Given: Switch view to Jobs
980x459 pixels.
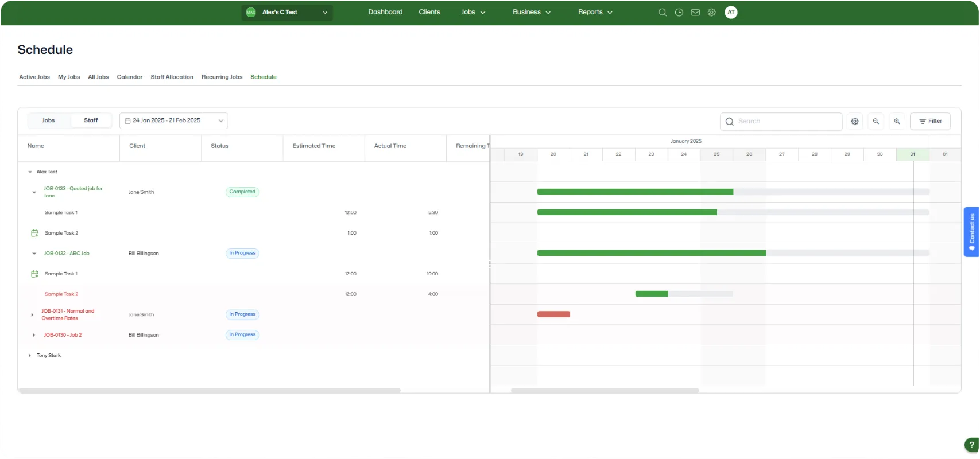Looking at the screenshot, I should [48, 120].
